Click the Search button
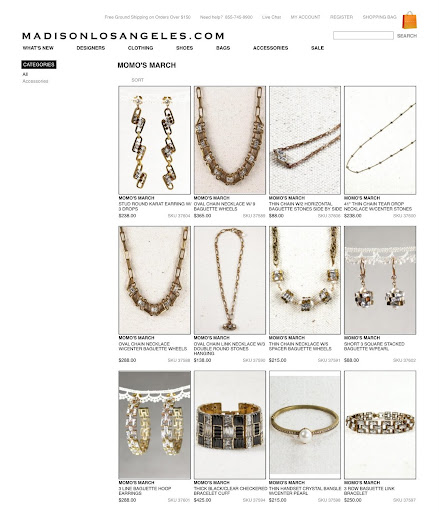 coord(407,36)
